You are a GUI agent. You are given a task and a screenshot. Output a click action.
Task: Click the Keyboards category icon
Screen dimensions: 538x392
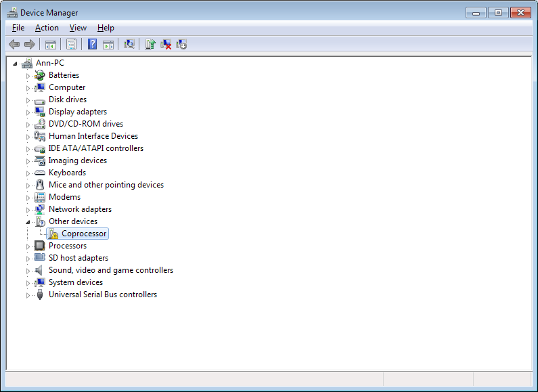[40, 173]
